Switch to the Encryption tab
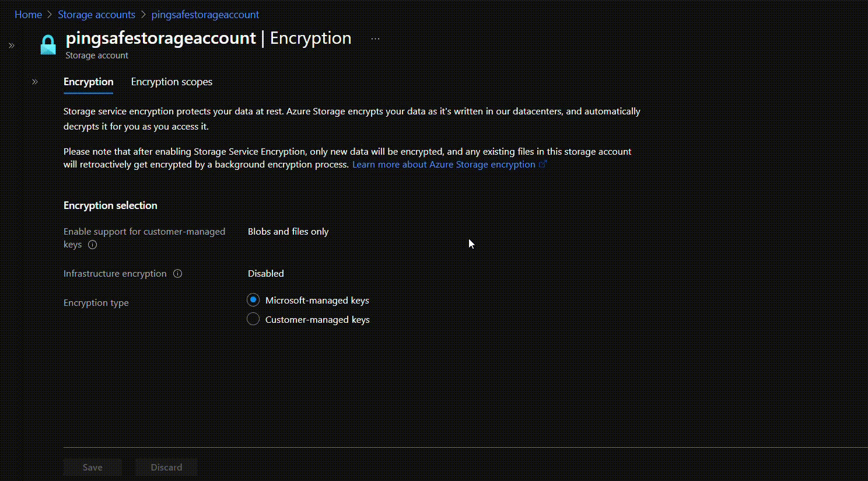The height and width of the screenshot is (481, 868). point(88,82)
